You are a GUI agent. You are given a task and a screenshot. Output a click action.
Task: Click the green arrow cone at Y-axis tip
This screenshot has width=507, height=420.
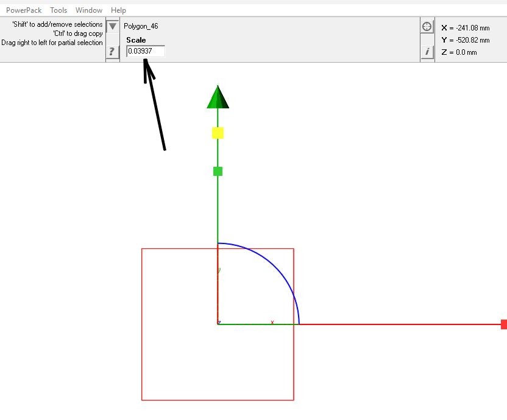(x=218, y=98)
